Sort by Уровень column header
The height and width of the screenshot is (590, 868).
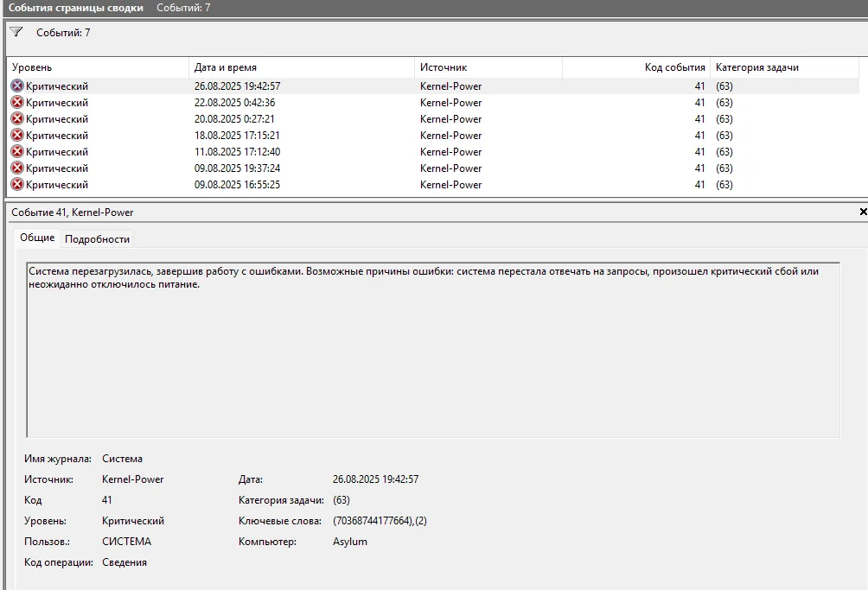coord(97,67)
